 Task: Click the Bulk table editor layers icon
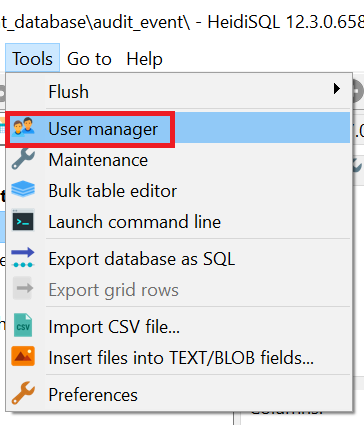click(x=23, y=190)
